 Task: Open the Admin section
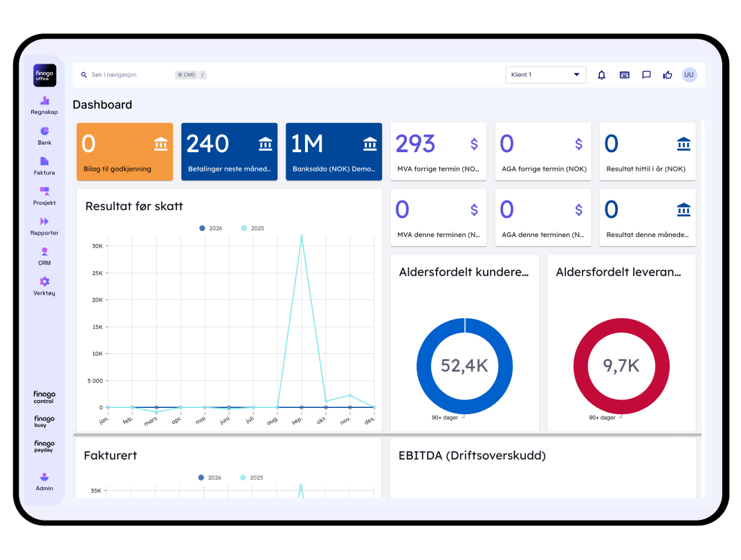[44, 482]
